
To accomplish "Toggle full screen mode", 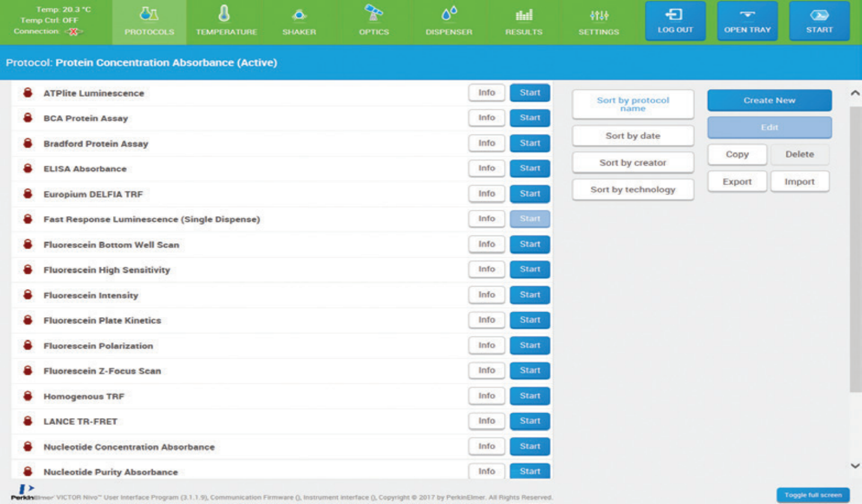I will (813, 495).
